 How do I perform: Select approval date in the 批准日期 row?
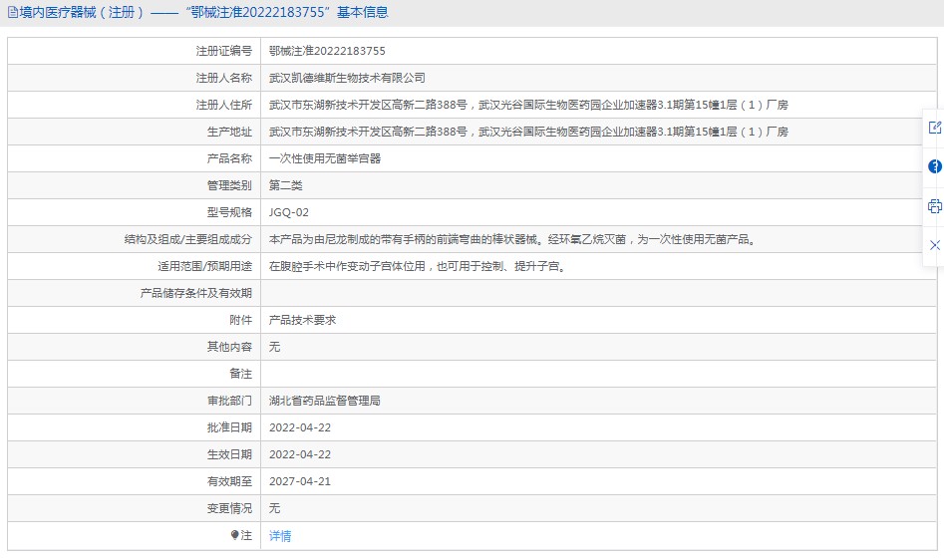[x=300, y=427]
